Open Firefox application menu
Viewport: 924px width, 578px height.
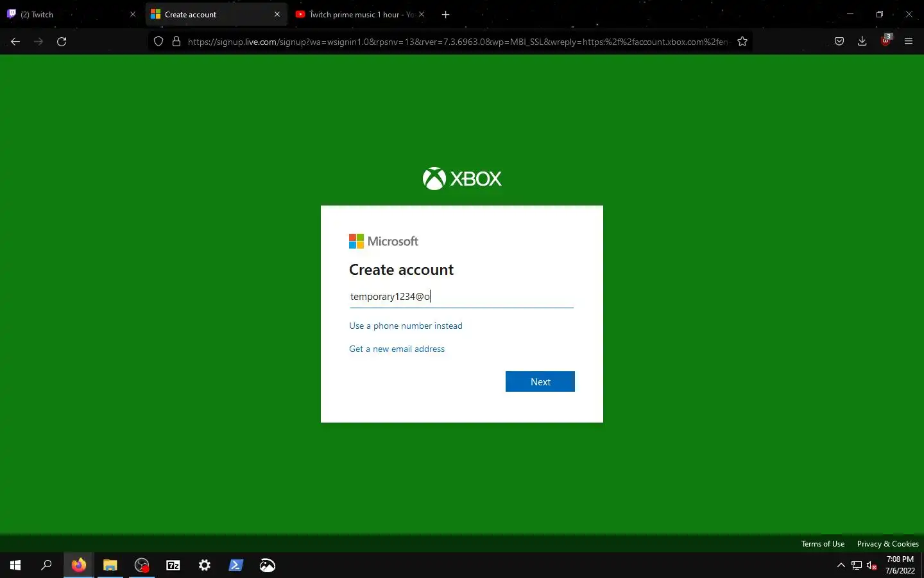click(x=909, y=41)
